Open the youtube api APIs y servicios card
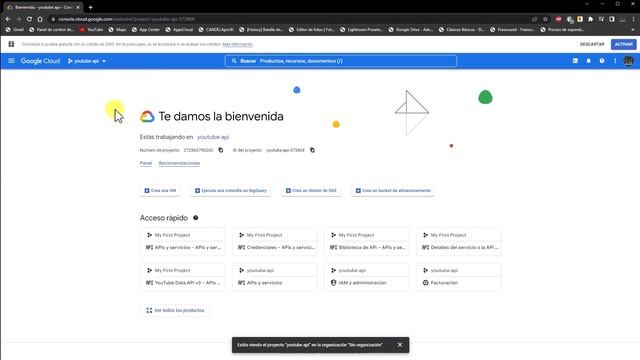The height and width of the screenshot is (360, 640). pos(275,277)
